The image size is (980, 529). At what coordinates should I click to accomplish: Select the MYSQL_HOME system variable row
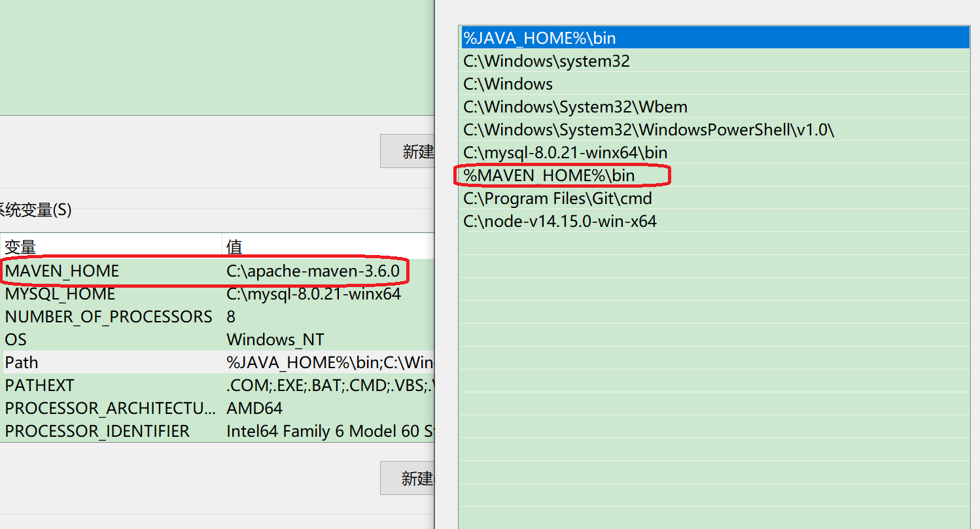coord(60,294)
